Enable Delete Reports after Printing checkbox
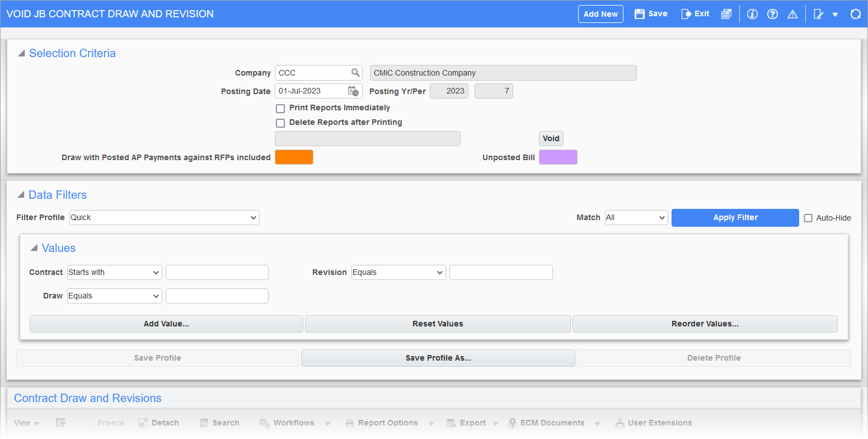This screenshot has width=868, height=439. (280, 123)
